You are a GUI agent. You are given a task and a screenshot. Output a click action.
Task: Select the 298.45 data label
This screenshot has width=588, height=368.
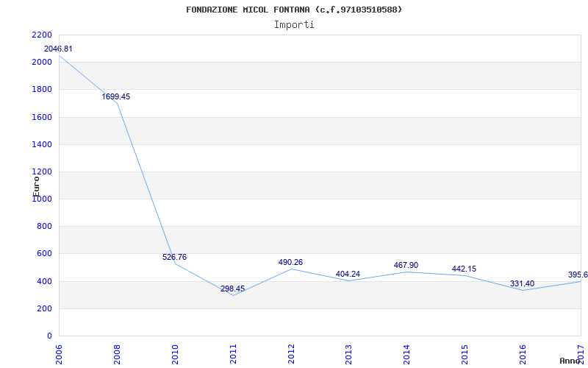pyautogui.click(x=232, y=289)
